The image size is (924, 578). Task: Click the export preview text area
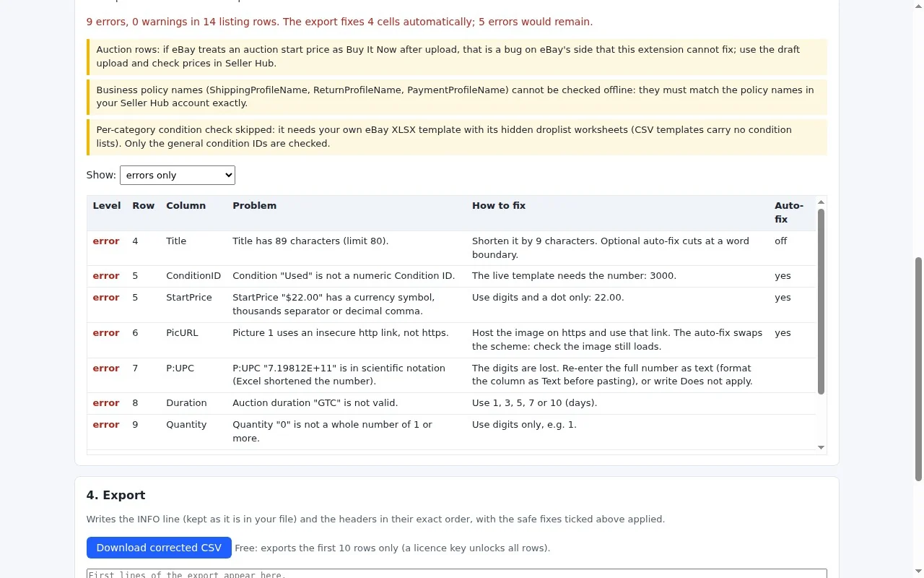[456, 574]
